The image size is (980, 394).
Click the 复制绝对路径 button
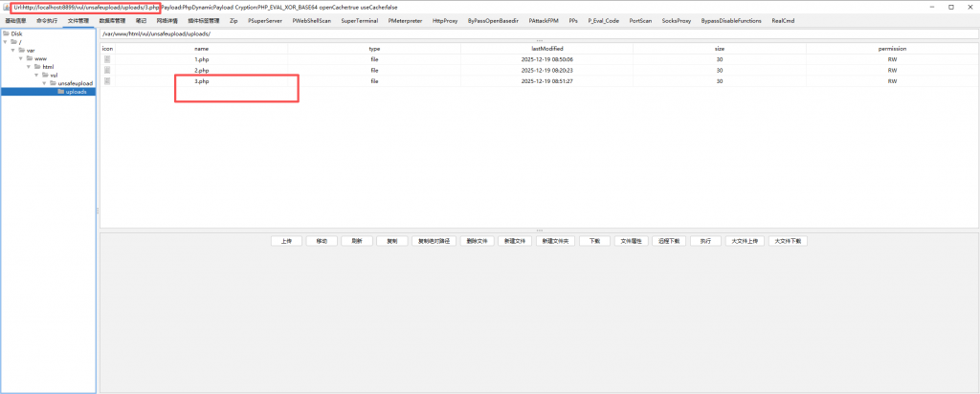pyautogui.click(x=434, y=241)
